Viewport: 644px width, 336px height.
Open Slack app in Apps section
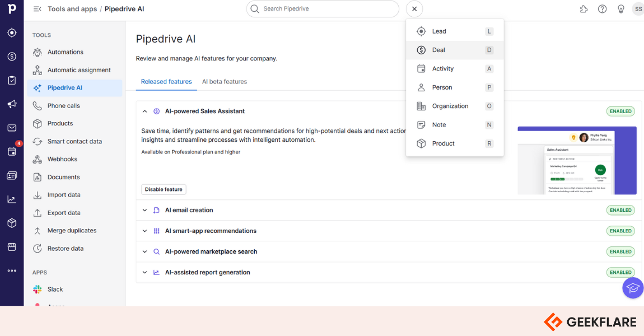(x=74, y=289)
